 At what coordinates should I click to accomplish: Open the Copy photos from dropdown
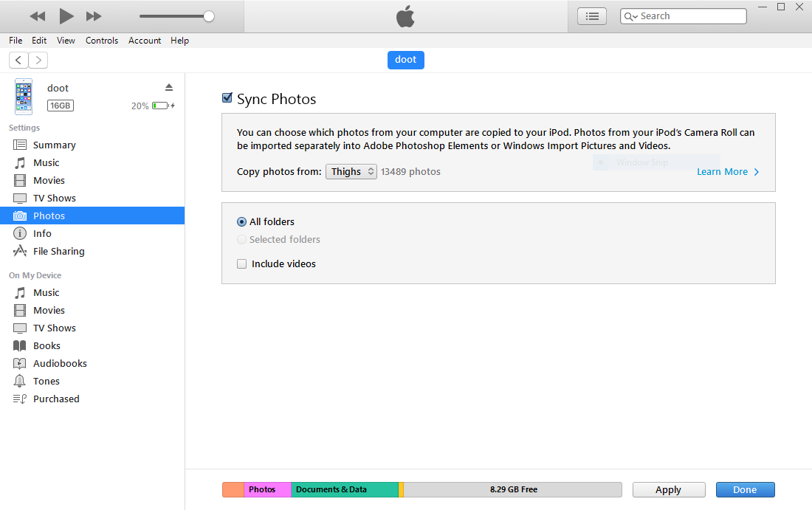coord(351,172)
